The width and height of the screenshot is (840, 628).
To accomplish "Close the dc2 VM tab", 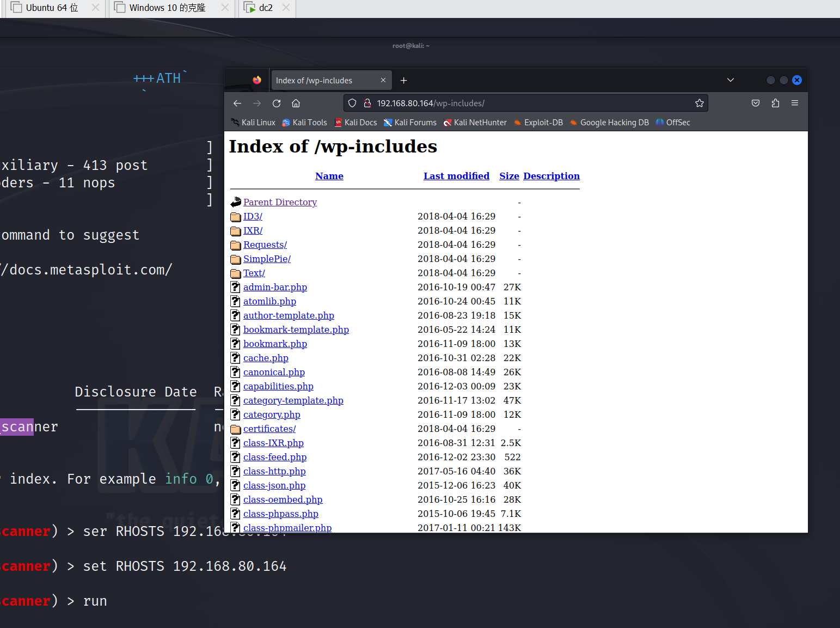I will pyautogui.click(x=286, y=8).
